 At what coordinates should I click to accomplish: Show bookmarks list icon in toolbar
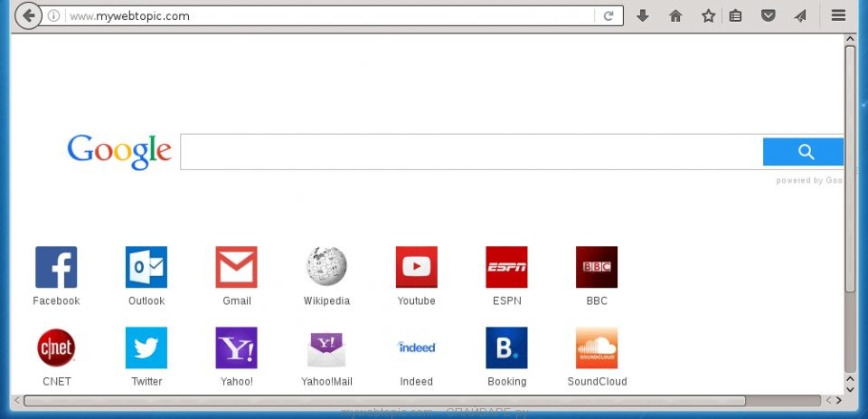click(x=736, y=15)
